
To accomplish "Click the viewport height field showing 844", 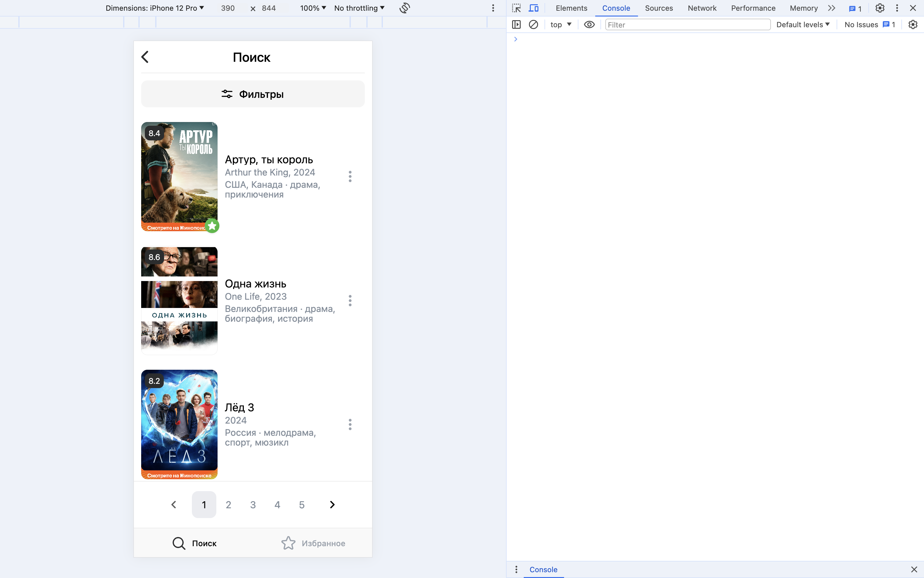I will (269, 8).
